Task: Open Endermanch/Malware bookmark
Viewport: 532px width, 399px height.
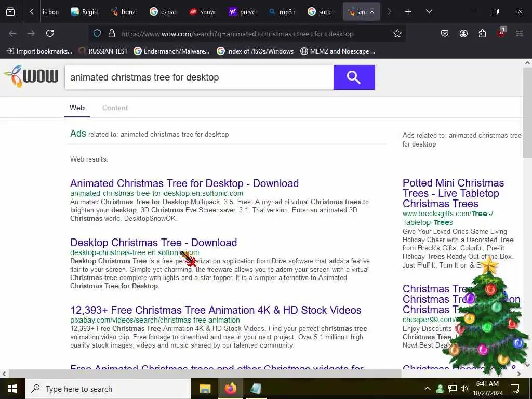Action: 171,51
